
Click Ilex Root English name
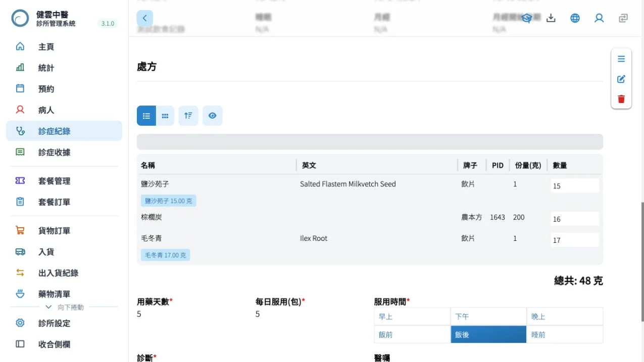pyautogui.click(x=314, y=238)
